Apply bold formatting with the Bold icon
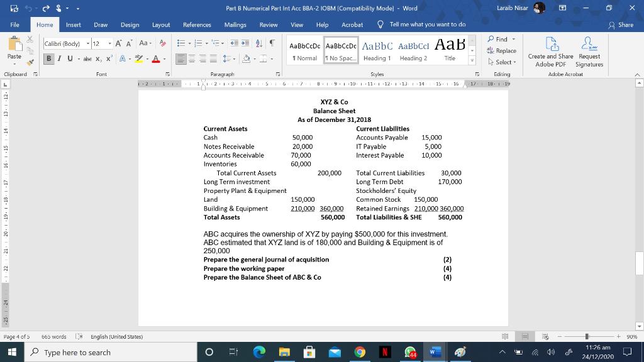The height and width of the screenshot is (362, 644). click(49, 58)
